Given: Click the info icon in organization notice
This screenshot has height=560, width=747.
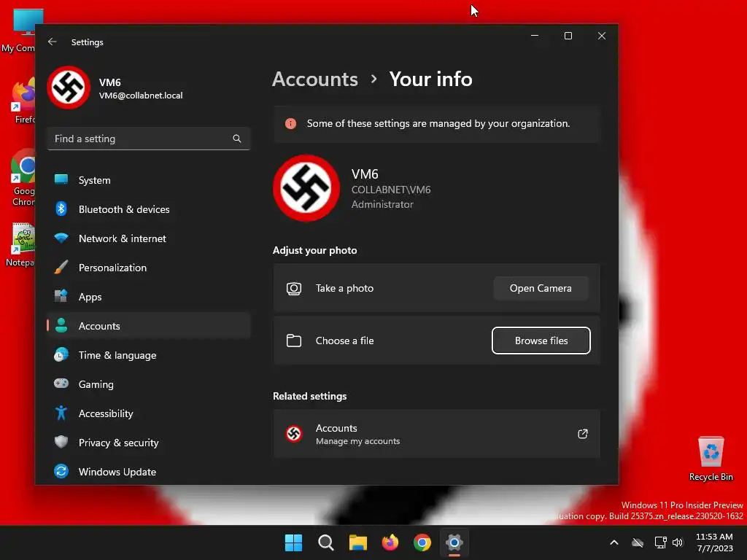Looking at the screenshot, I should (290, 124).
